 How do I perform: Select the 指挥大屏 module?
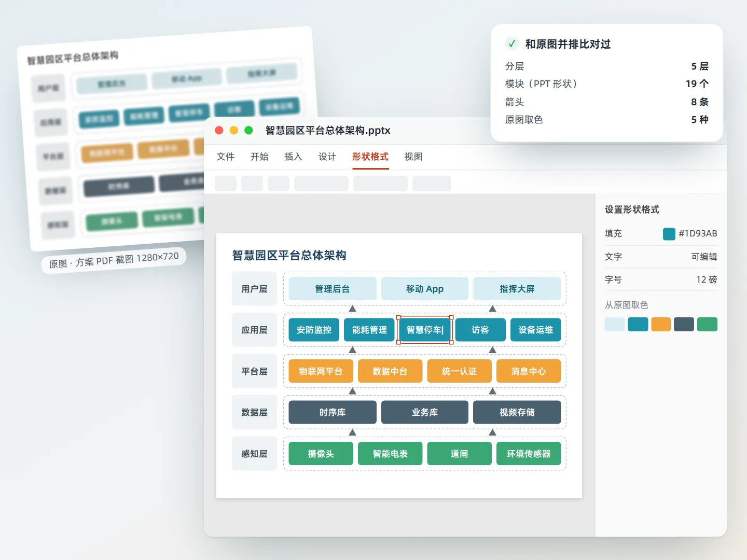517,289
